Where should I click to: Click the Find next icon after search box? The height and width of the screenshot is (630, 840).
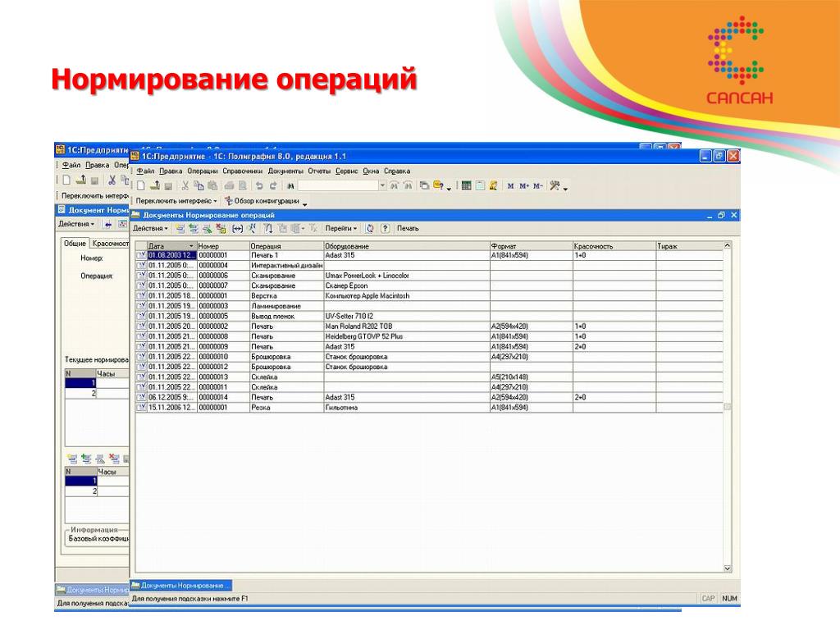point(395,186)
